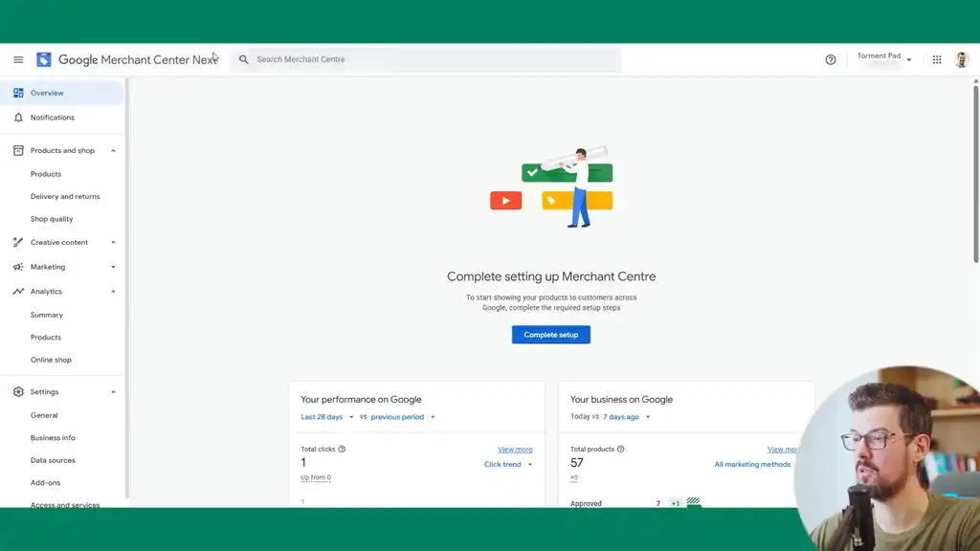Click the Help question mark icon
This screenshot has height=551, width=980.
[x=830, y=59]
